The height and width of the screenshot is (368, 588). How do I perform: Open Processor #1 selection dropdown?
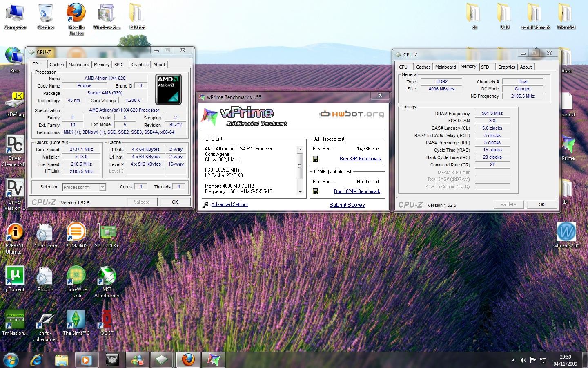[84, 187]
